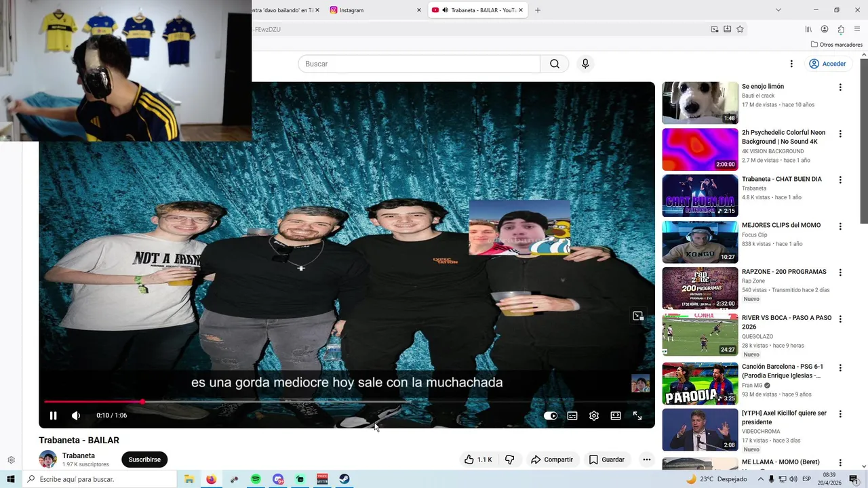
Task: Open options for Canción Barcelona - PSG 6-1
Action: pyautogui.click(x=840, y=368)
